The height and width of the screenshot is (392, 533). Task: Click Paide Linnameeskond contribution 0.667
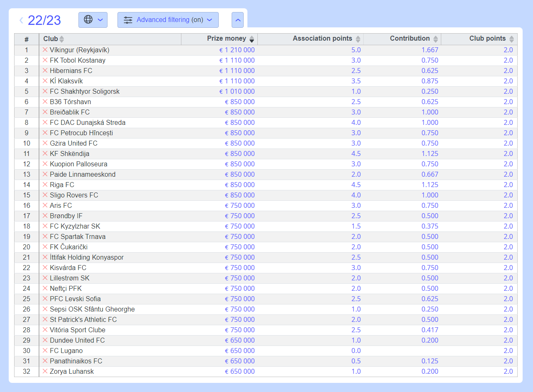[430, 174]
